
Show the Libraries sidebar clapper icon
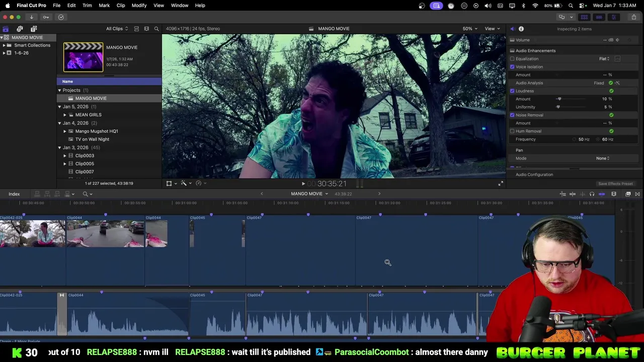(6, 29)
